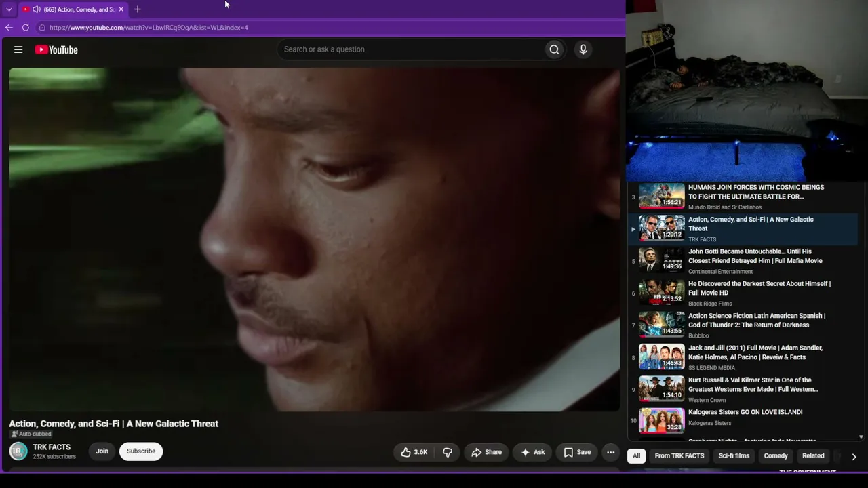Like the video with 3.6K likes
Viewport: 868px width, 488px height.
click(414, 452)
